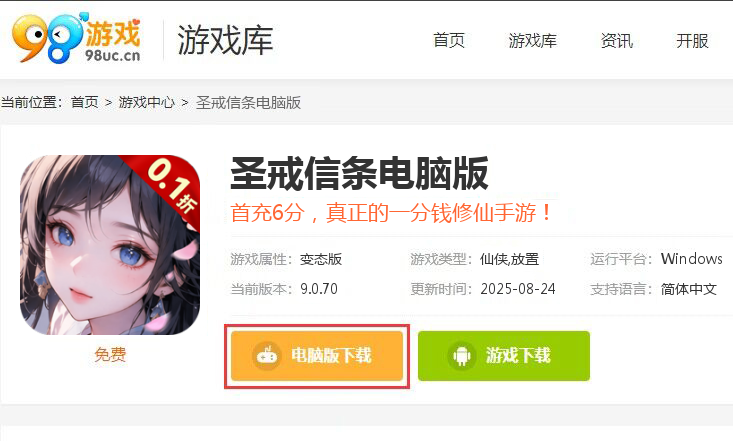The width and height of the screenshot is (733, 441).
Task: Click the 98uc.cn site logo
Action: 76,38
